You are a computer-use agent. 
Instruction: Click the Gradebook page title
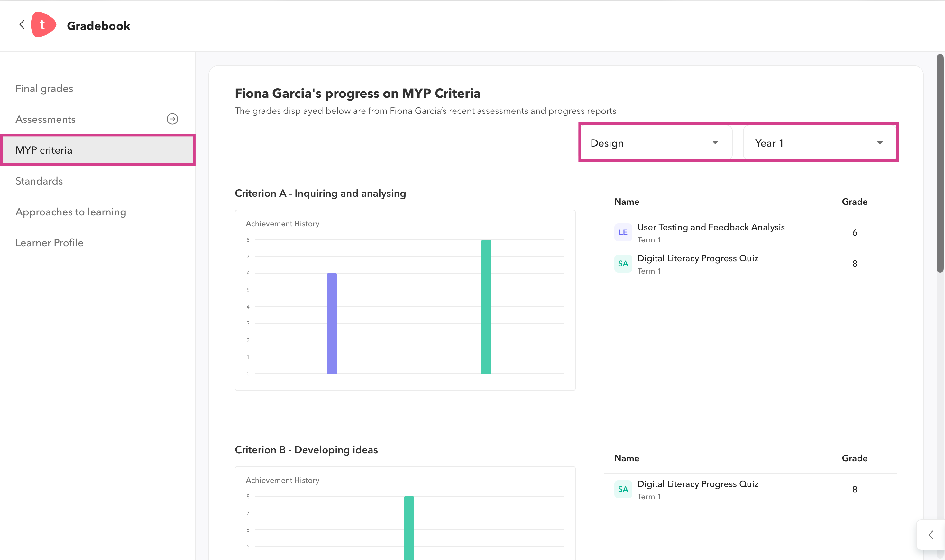coord(98,26)
